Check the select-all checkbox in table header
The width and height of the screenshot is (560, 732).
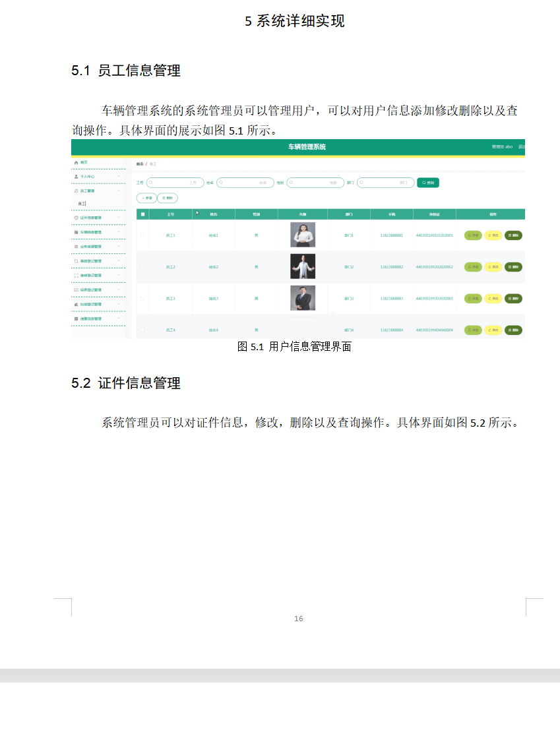pyautogui.click(x=144, y=213)
